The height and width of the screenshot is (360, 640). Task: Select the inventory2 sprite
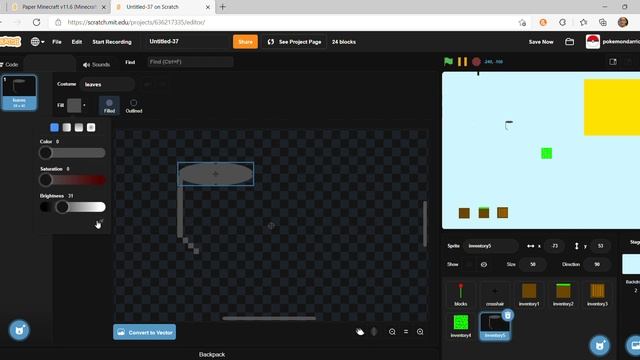tap(563, 295)
